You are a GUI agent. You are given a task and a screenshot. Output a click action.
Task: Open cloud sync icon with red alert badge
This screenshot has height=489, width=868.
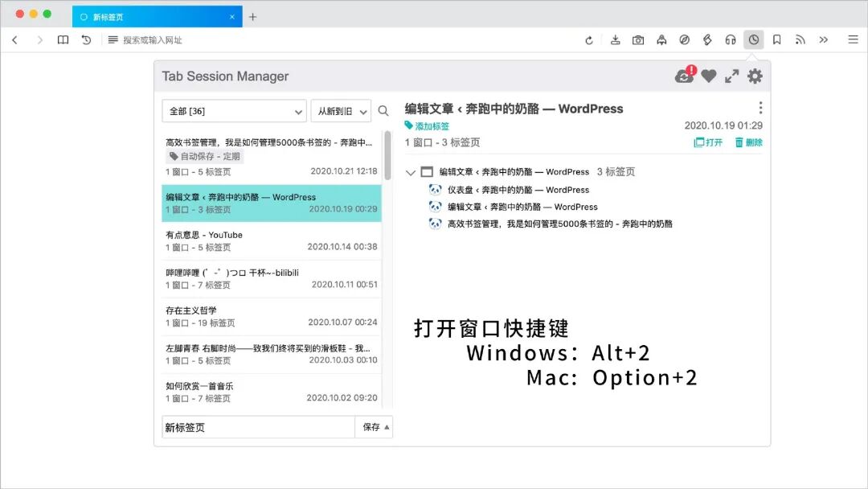click(x=686, y=75)
